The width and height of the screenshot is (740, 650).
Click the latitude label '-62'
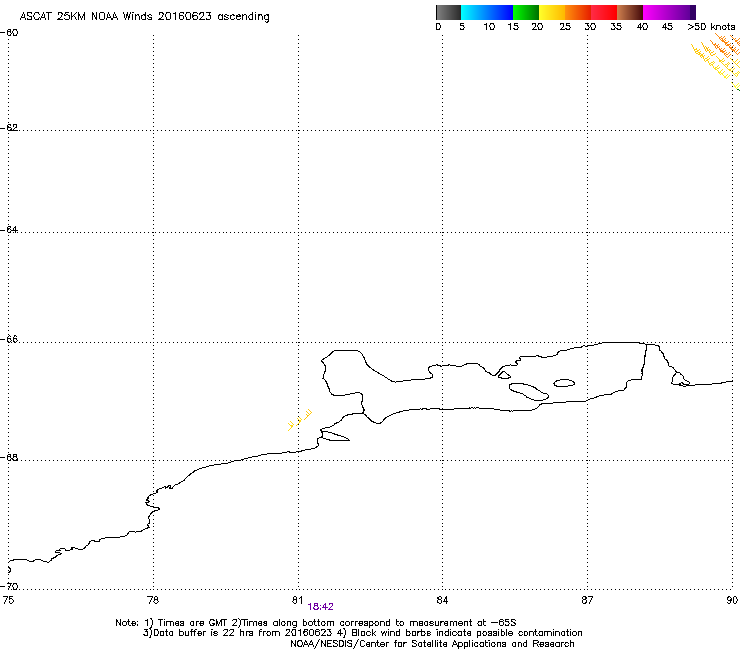(x=9, y=127)
